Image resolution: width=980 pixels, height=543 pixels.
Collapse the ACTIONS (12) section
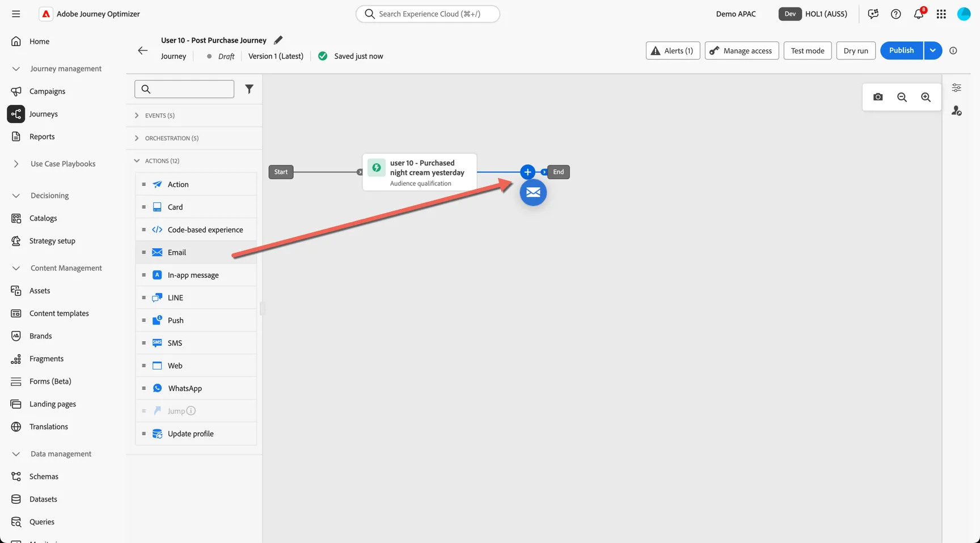click(x=194, y=161)
